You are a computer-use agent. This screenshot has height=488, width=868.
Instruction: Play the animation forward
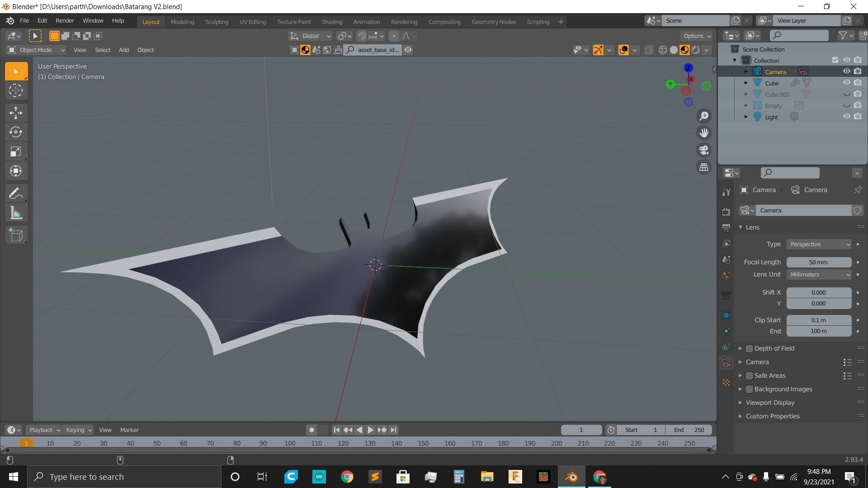click(370, 430)
